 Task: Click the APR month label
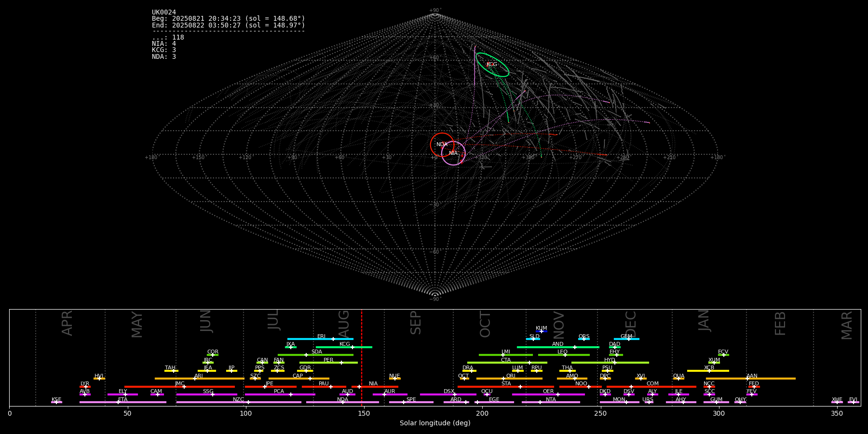pyautogui.click(x=67, y=323)
